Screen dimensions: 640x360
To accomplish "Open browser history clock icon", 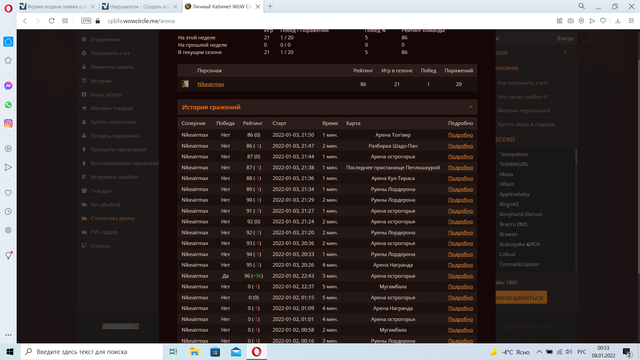I will coord(8,211).
